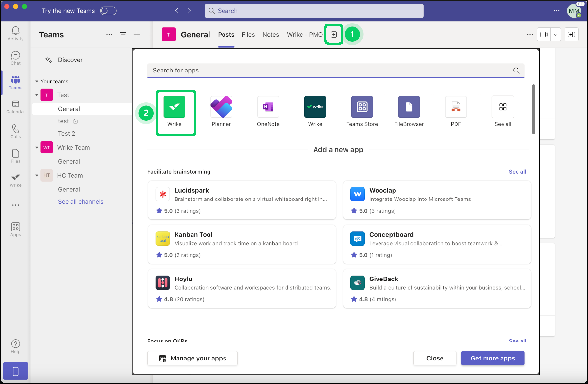Click the PDF app icon
Viewport: 588px width, 384px height.
456,107
